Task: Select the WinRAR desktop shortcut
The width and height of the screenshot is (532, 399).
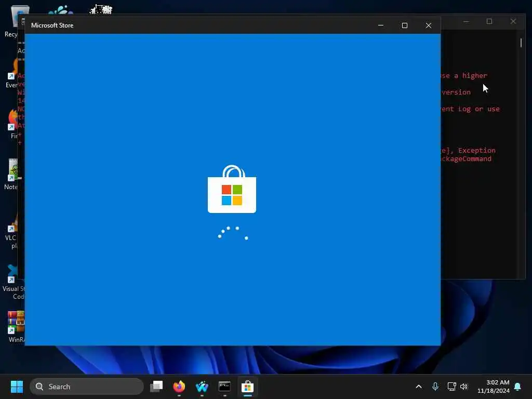Action: (16, 326)
